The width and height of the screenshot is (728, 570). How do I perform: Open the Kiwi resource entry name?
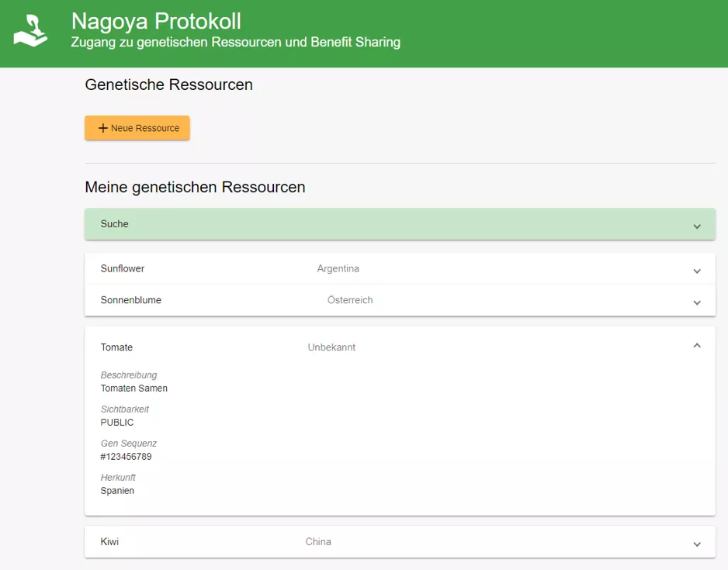click(109, 542)
